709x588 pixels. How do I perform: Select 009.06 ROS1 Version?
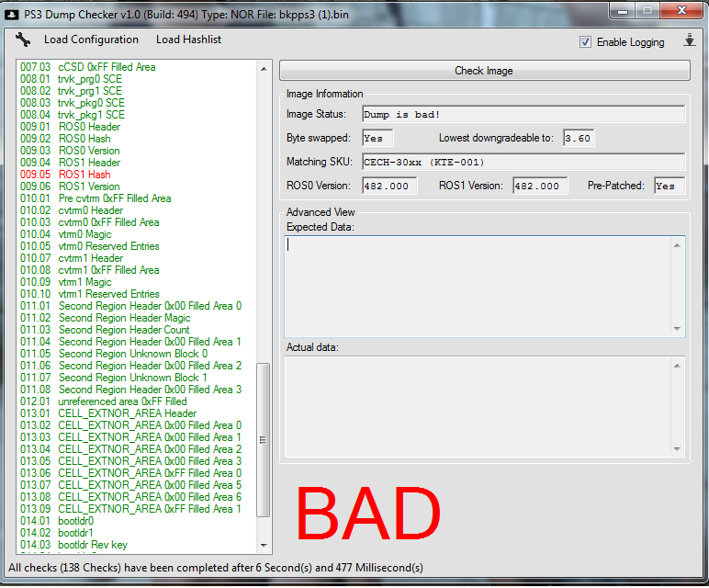pyautogui.click(x=70, y=187)
